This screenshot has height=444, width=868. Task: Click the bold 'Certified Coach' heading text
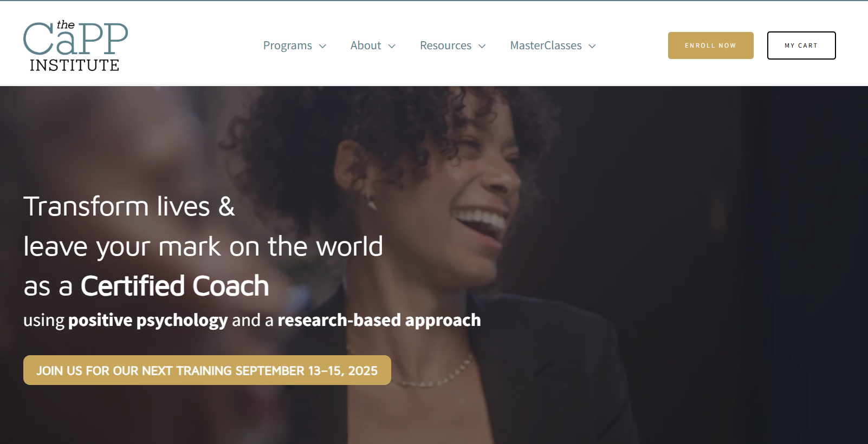pos(174,286)
